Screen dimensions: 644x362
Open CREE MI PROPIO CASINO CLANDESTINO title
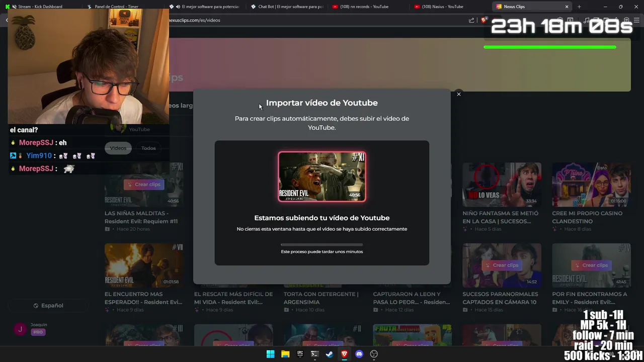coord(587,217)
